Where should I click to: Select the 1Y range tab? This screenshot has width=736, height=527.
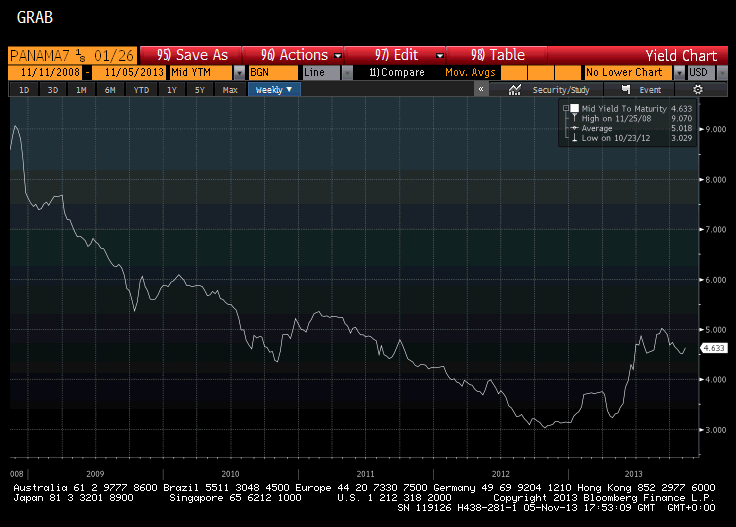coord(172,90)
